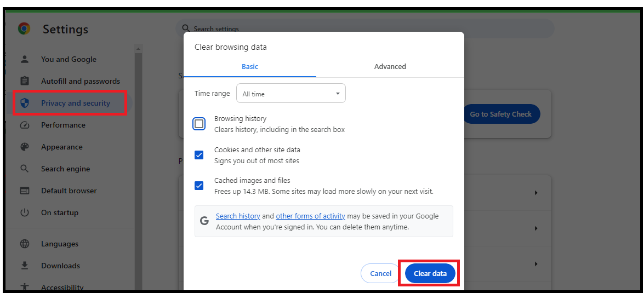
Task: Click the text Clears history, including in the search box
Action: pyautogui.click(x=280, y=130)
